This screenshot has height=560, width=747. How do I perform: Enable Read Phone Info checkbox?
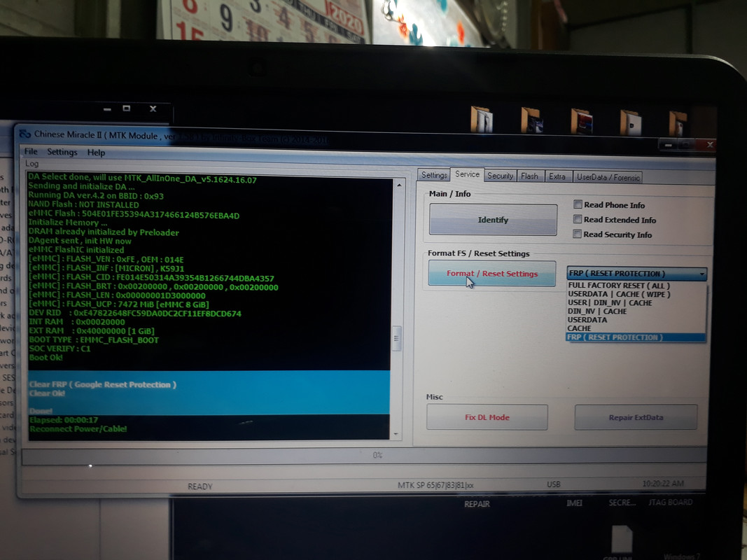point(578,204)
